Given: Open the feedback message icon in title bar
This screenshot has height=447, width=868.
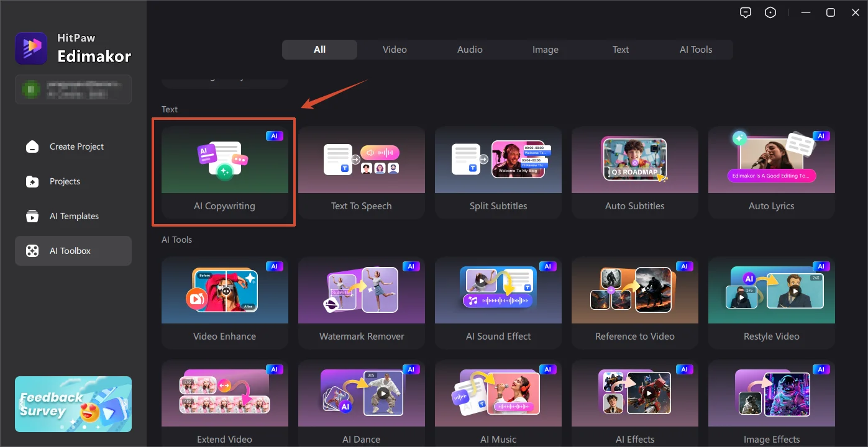Looking at the screenshot, I should coord(746,12).
